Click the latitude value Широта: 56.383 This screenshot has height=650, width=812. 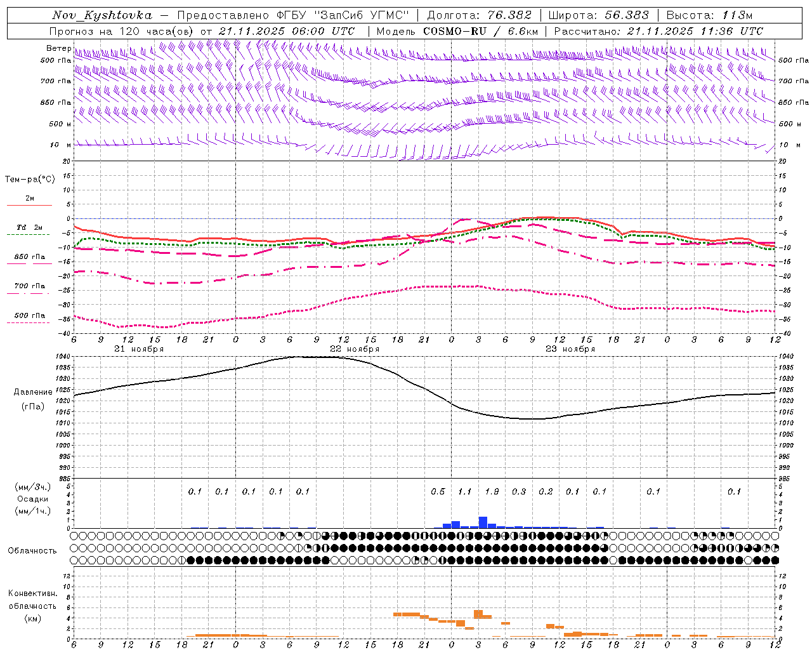pos(598,15)
